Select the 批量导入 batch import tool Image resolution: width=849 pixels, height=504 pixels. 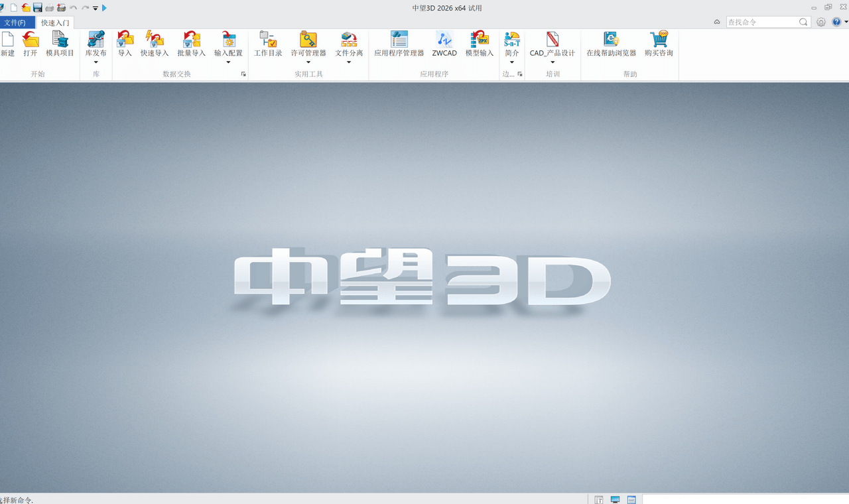point(191,44)
